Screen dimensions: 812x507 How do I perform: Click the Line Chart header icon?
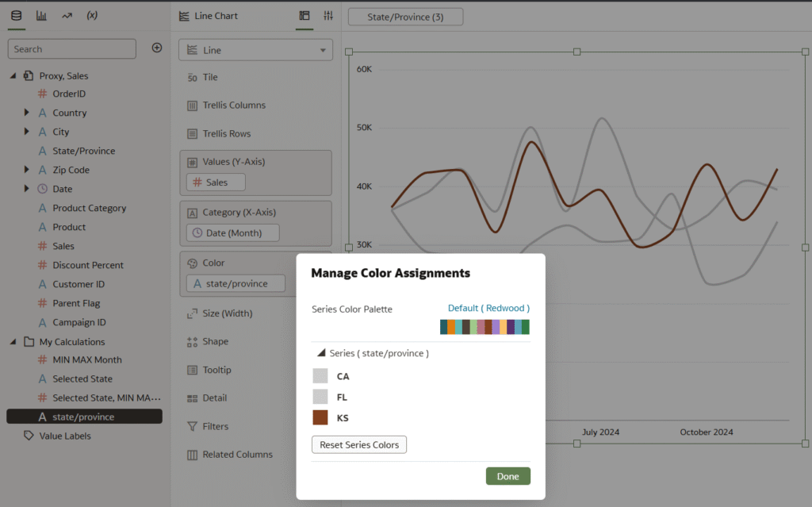pyautogui.click(x=184, y=16)
